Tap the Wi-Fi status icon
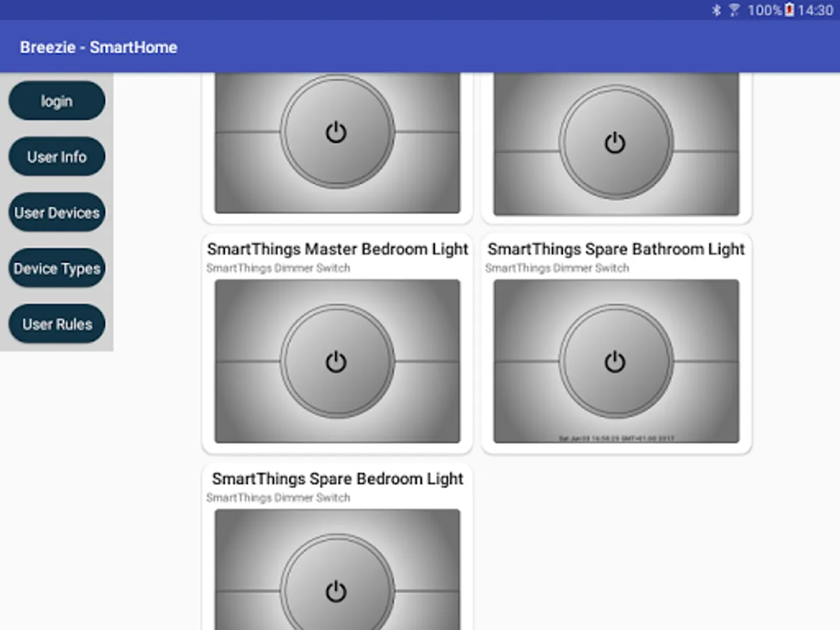This screenshot has height=630, width=840. [734, 10]
